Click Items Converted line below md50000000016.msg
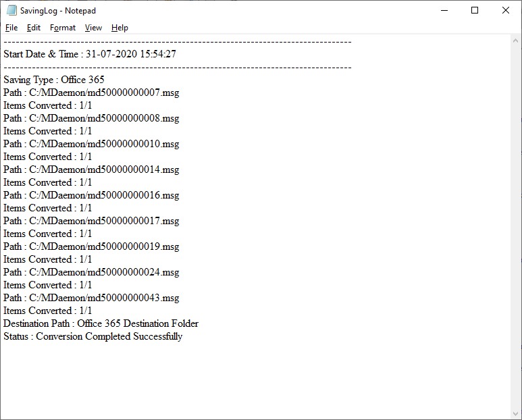Image resolution: width=522 pixels, height=420 pixels. [47, 208]
